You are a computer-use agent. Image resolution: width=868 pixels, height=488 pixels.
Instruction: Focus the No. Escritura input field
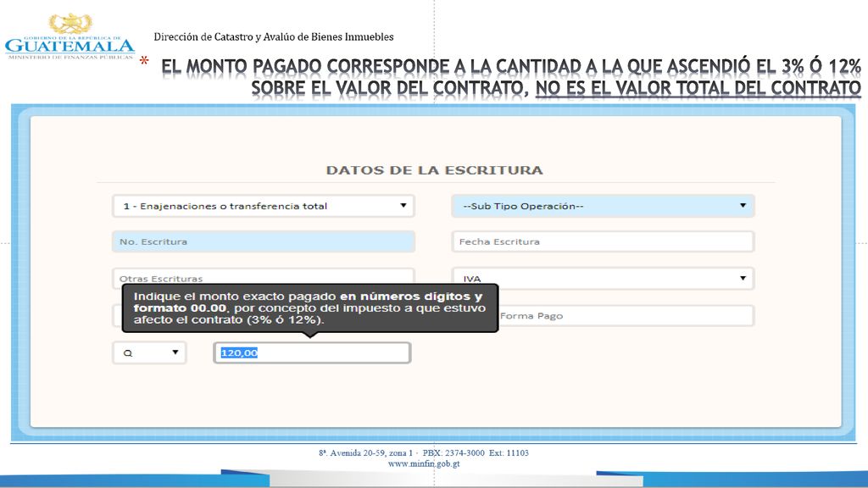pos(264,241)
